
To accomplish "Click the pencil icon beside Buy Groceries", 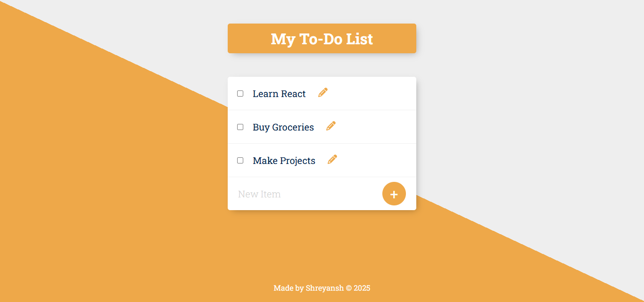I will tap(331, 126).
